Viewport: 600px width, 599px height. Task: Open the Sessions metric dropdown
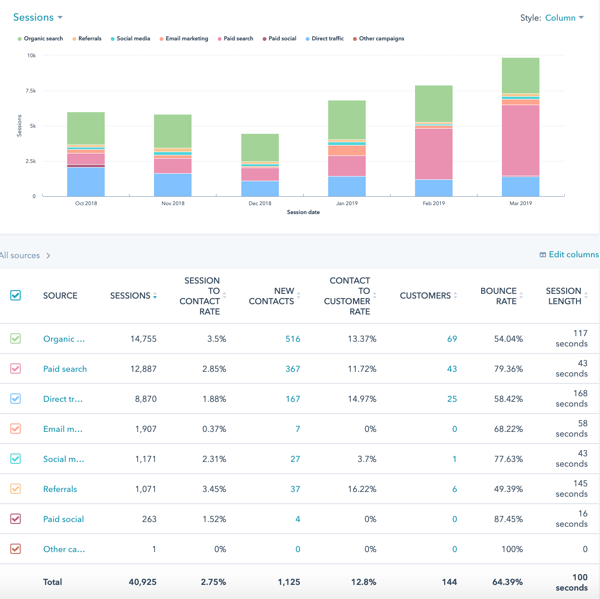point(37,18)
